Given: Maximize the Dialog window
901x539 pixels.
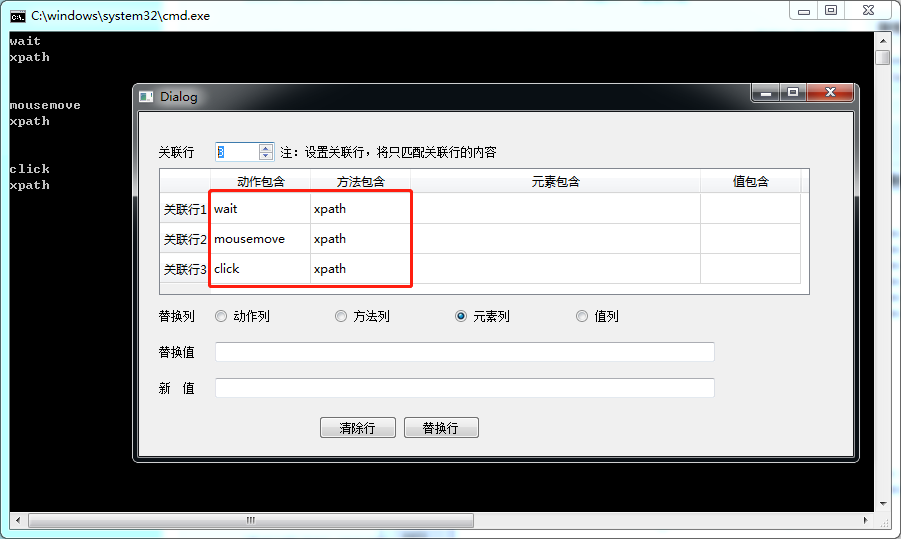Looking at the screenshot, I should point(793,93).
